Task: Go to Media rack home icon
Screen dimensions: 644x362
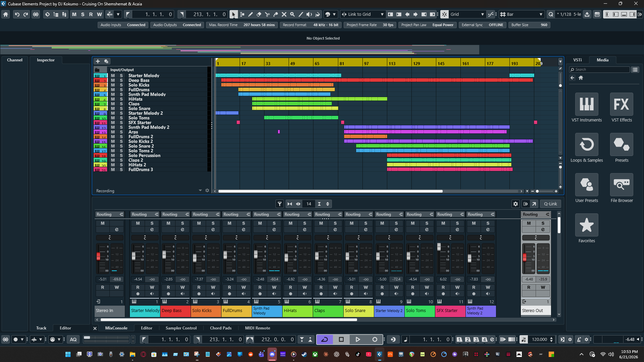Action: (x=581, y=78)
